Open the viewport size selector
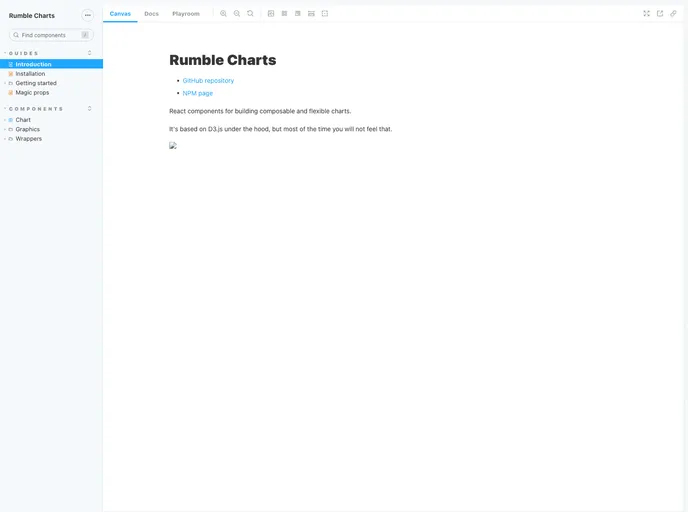Image resolution: width=688 pixels, height=512 pixels. [x=298, y=14]
